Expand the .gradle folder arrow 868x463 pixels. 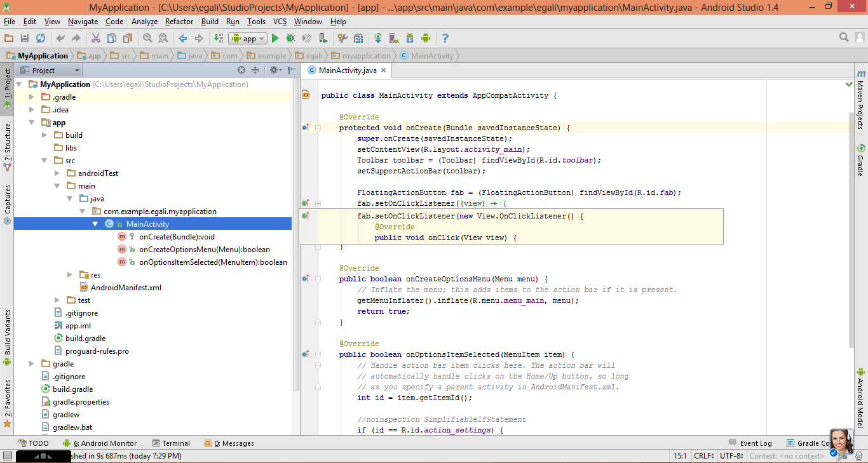[x=32, y=97]
